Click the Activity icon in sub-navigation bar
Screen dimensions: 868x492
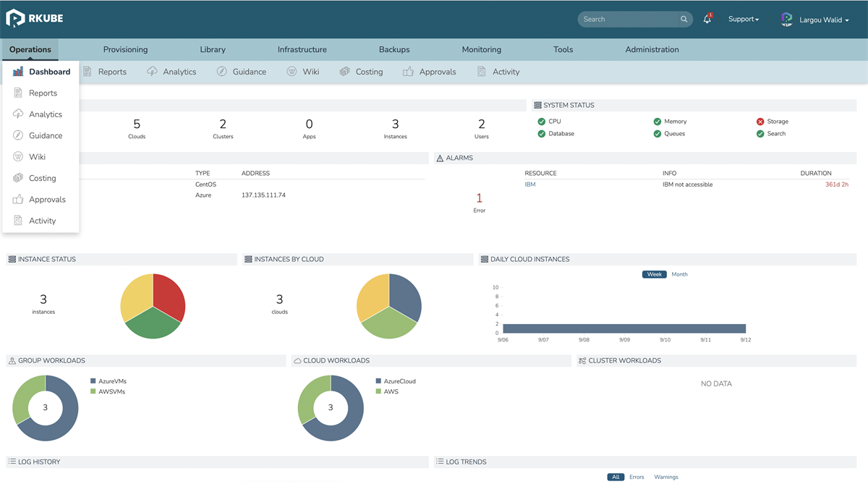click(482, 72)
